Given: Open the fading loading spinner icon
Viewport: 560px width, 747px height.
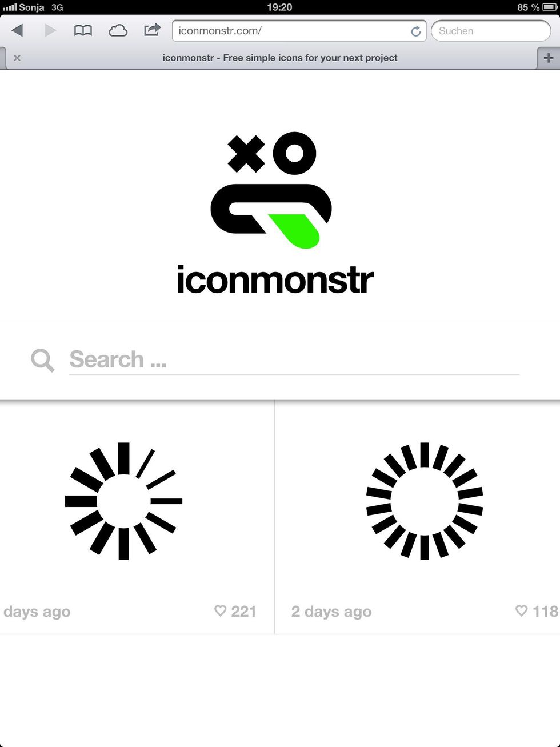Looking at the screenshot, I should click(123, 501).
